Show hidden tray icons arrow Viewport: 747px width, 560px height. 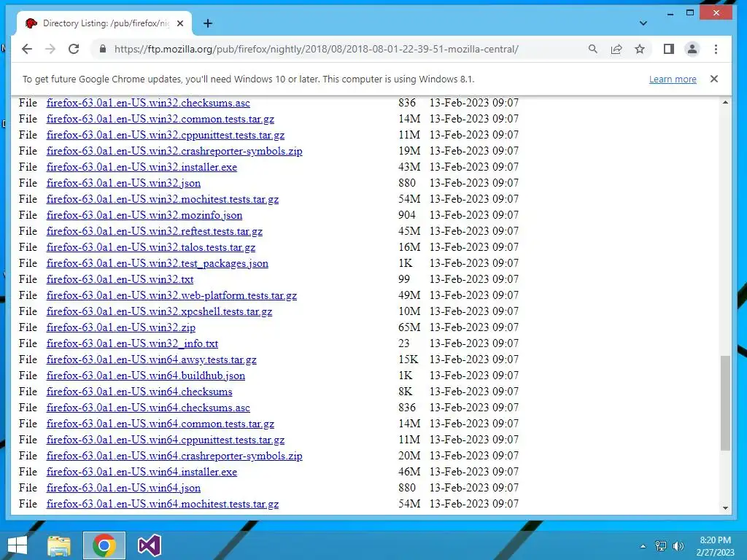coord(643,546)
